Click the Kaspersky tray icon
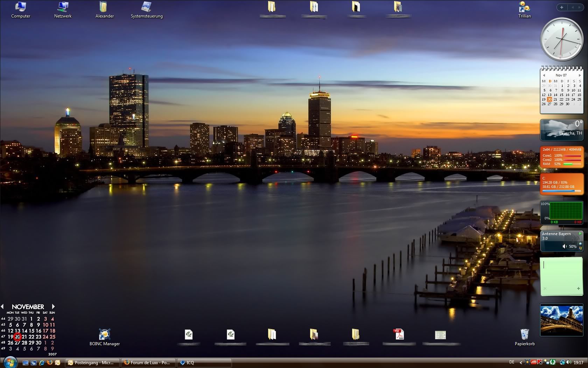Screen dimensions: 588x368 click(x=540, y=362)
